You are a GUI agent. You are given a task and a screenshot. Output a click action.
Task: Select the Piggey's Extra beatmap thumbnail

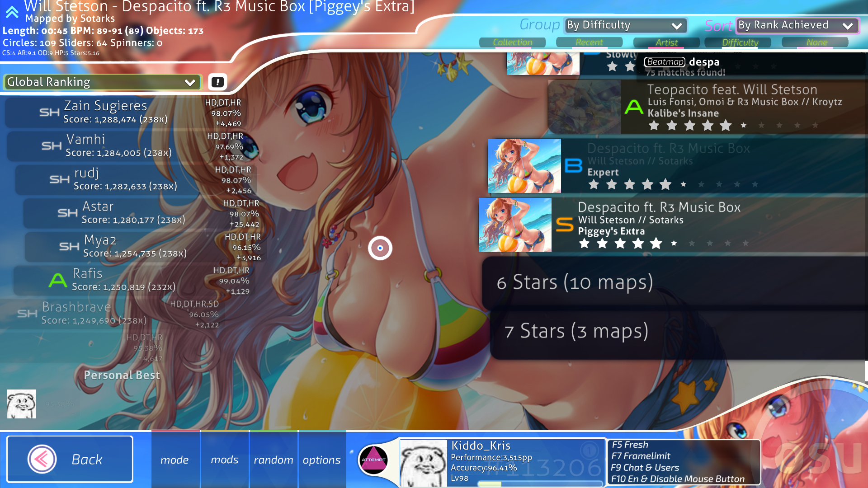pos(515,225)
